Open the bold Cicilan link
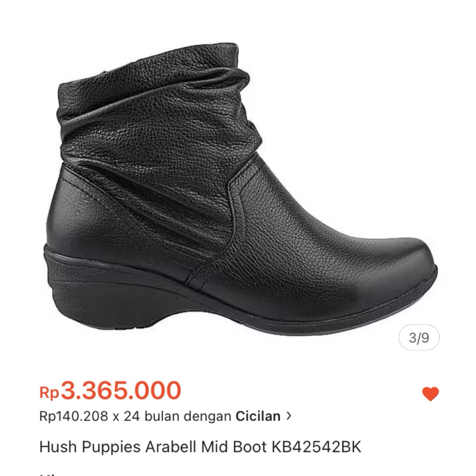This screenshot has width=476, height=476. pyautogui.click(x=258, y=416)
